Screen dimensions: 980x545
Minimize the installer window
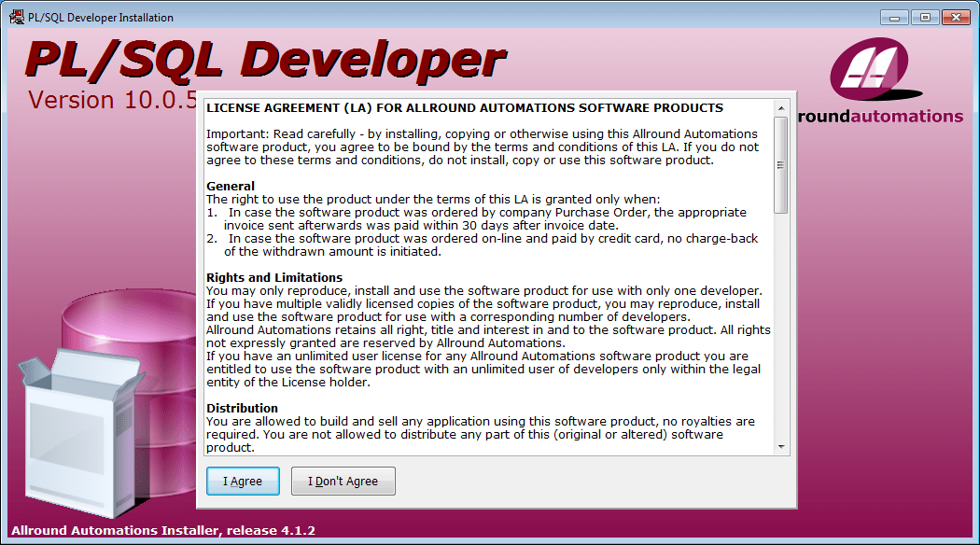coord(894,18)
